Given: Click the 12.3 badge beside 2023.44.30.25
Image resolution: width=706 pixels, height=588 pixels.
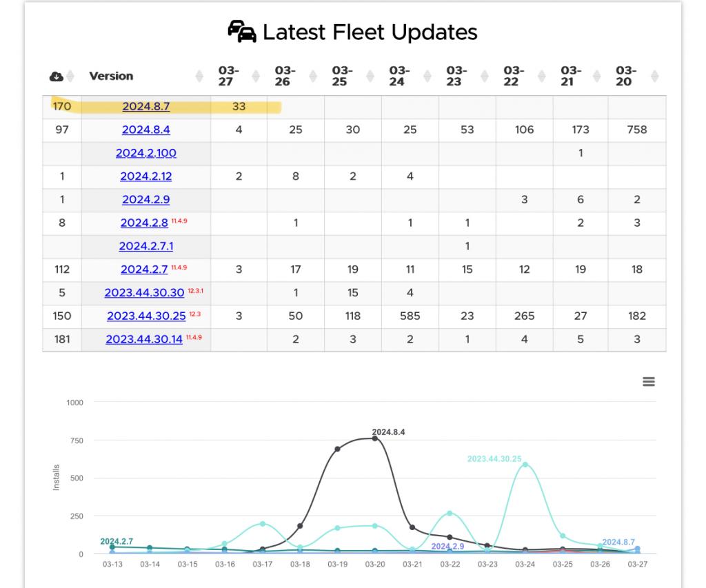Looking at the screenshot, I should (195, 314).
